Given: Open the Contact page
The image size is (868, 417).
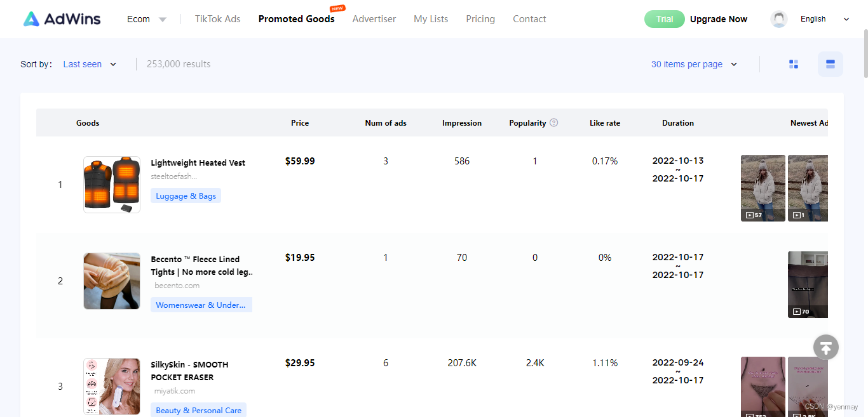Looking at the screenshot, I should pyautogui.click(x=529, y=19).
